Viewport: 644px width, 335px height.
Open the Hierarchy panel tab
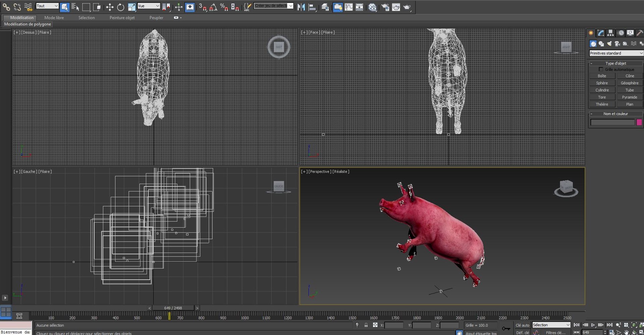610,33
